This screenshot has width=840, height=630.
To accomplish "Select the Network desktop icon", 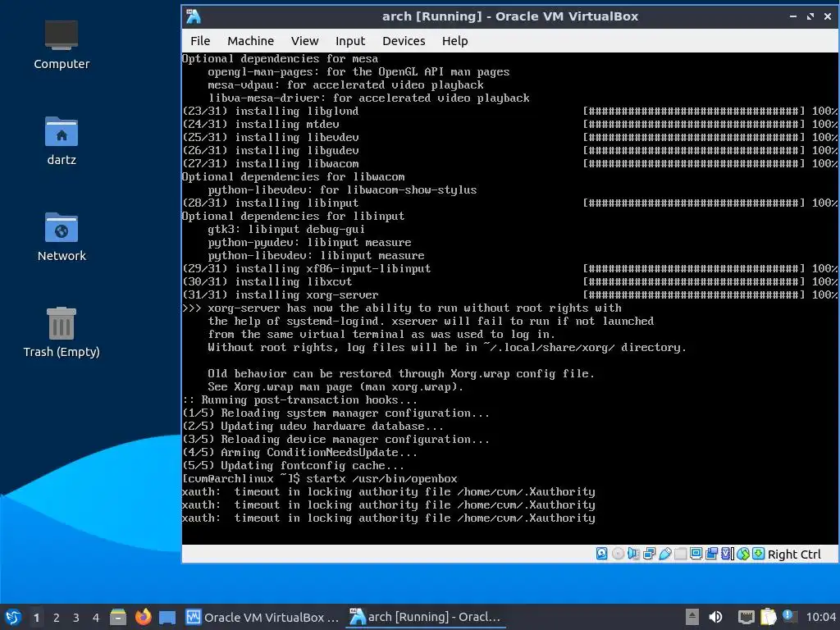I will click(x=61, y=237).
